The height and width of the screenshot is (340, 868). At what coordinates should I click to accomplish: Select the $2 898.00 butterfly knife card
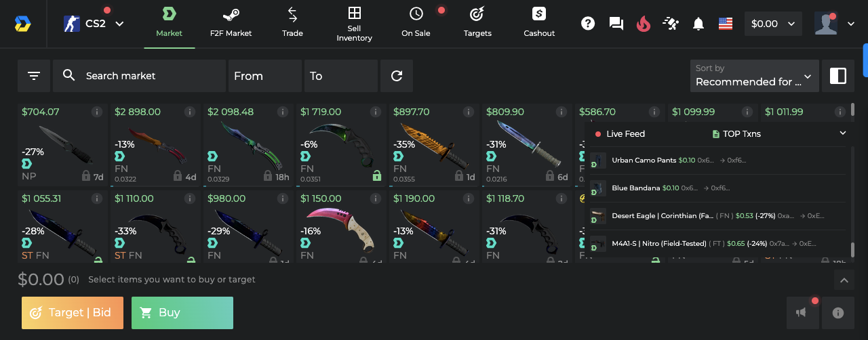pyautogui.click(x=155, y=145)
